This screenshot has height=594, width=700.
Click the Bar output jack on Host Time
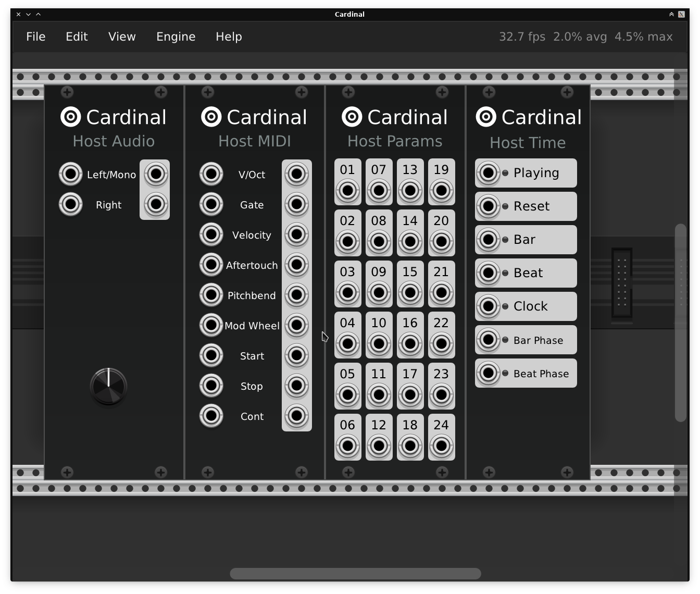point(489,240)
